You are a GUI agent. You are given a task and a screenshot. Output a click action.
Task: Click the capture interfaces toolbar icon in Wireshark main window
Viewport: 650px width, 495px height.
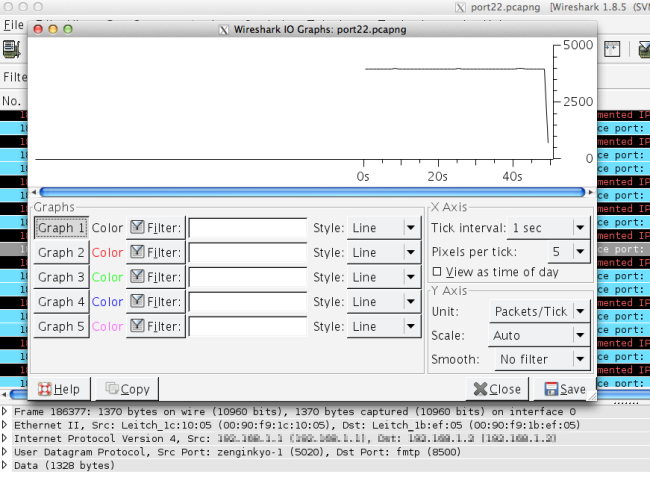[12, 49]
